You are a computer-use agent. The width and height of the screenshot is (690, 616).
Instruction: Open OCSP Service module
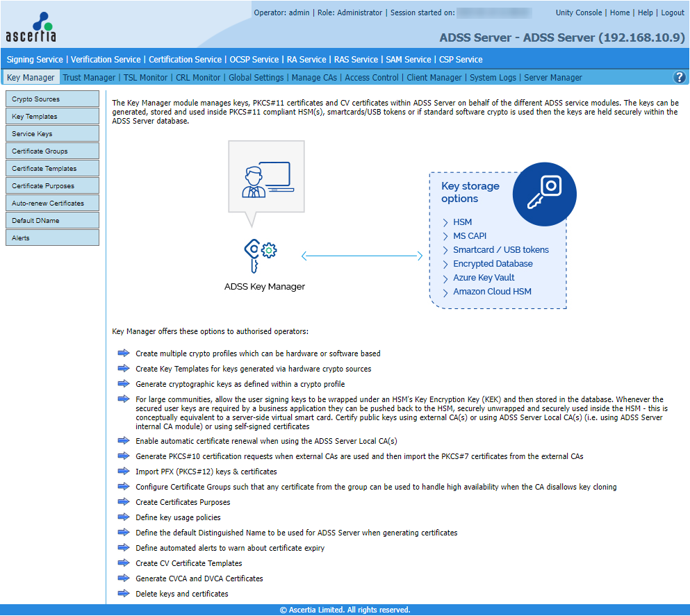(254, 59)
